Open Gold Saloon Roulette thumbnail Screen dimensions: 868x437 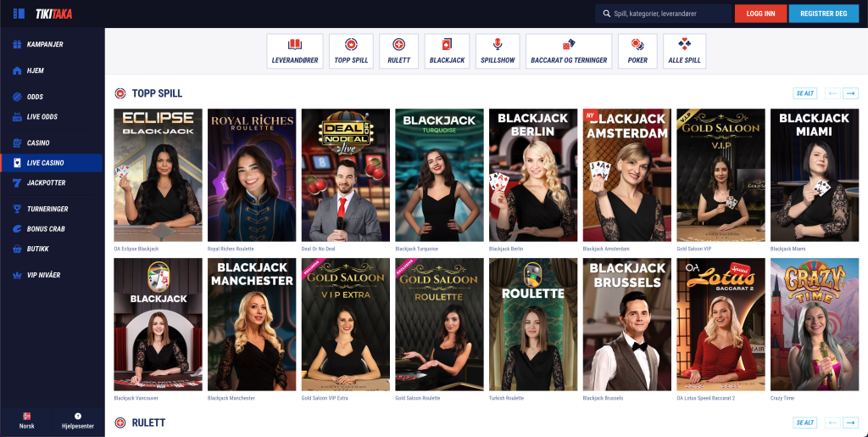pyautogui.click(x=440, y=324)
